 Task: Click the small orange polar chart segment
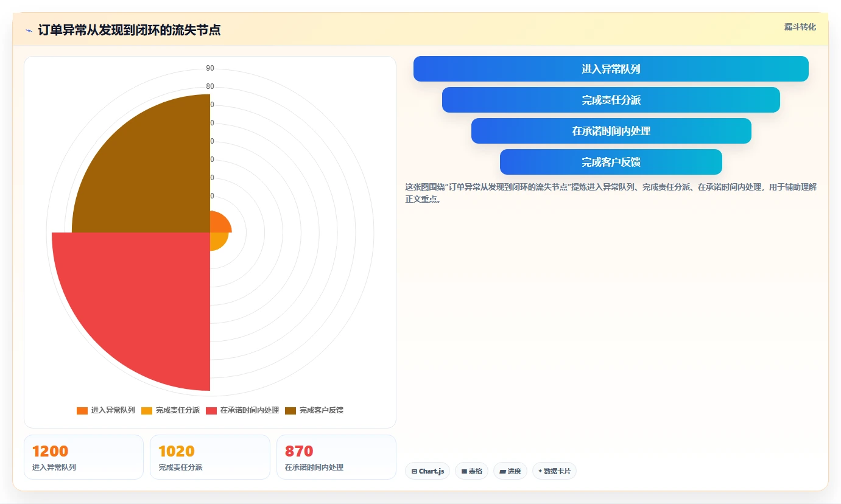pyautogui.click(x=218, y=224)
